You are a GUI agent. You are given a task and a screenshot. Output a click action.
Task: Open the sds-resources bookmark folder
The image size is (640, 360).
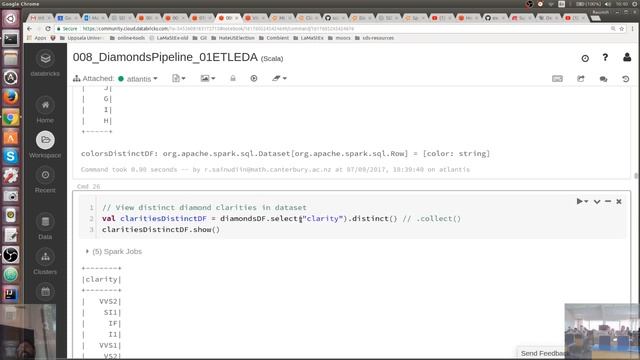[374, 38]
